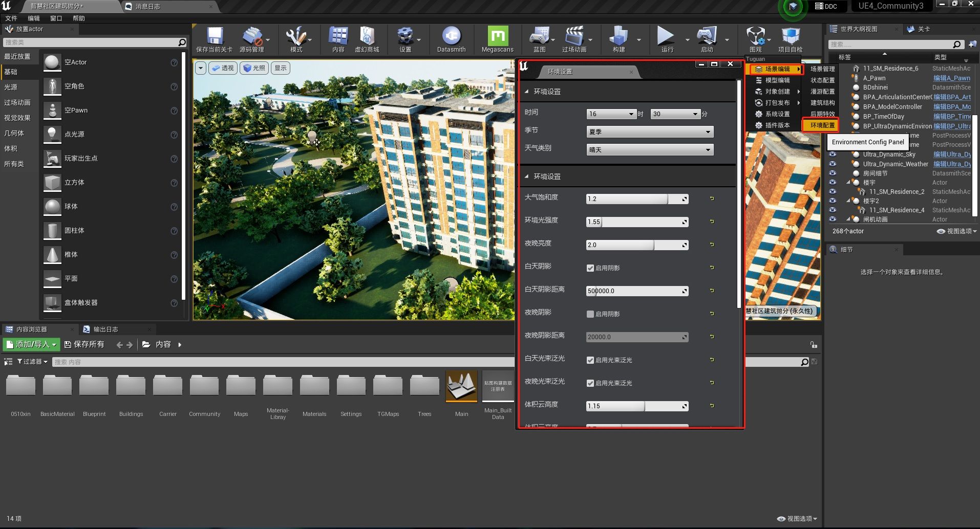The image size is (980, 529).
Task: Click the 添加/导入 button
Action: point(31,345)
